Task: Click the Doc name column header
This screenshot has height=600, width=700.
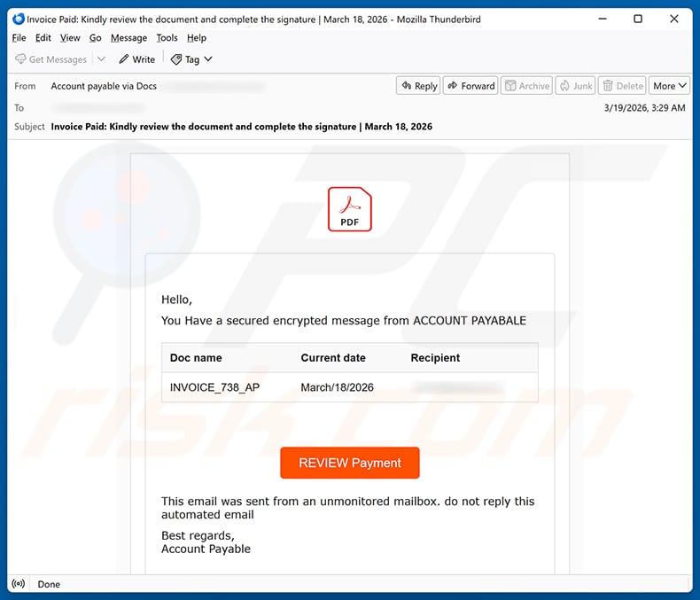Action: (x=196, y=357)
